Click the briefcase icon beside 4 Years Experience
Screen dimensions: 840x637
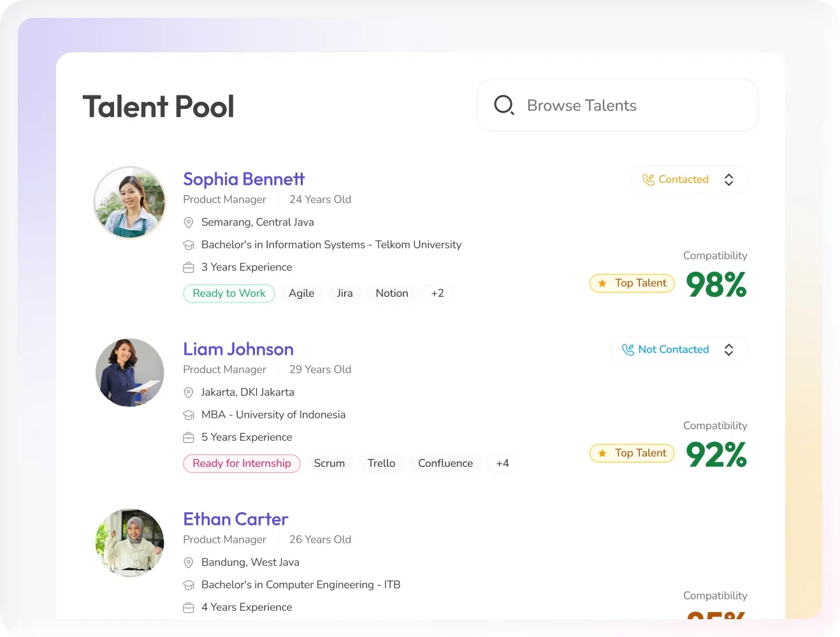[x=189, y=608]
